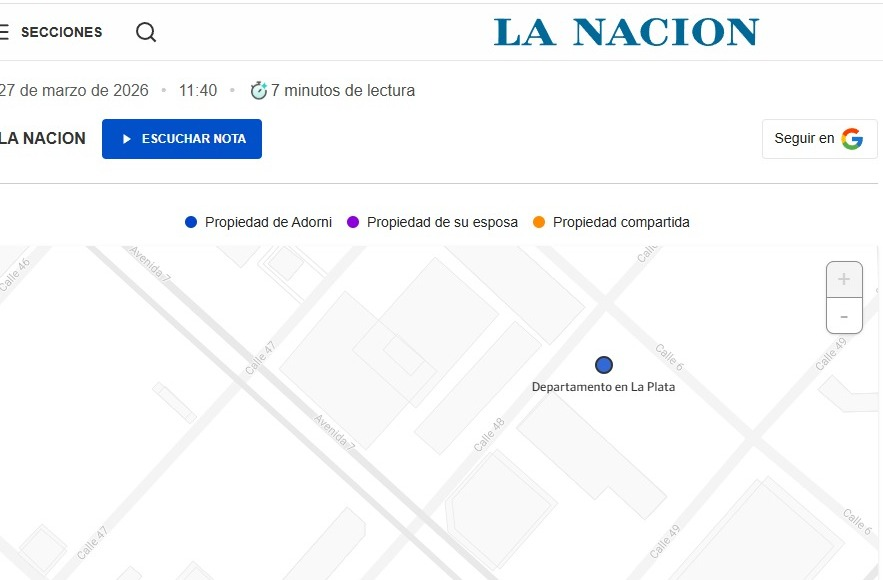This screenshot has width=883, height=580.
Task: Open the LA NACION author link
Action: 42,139
